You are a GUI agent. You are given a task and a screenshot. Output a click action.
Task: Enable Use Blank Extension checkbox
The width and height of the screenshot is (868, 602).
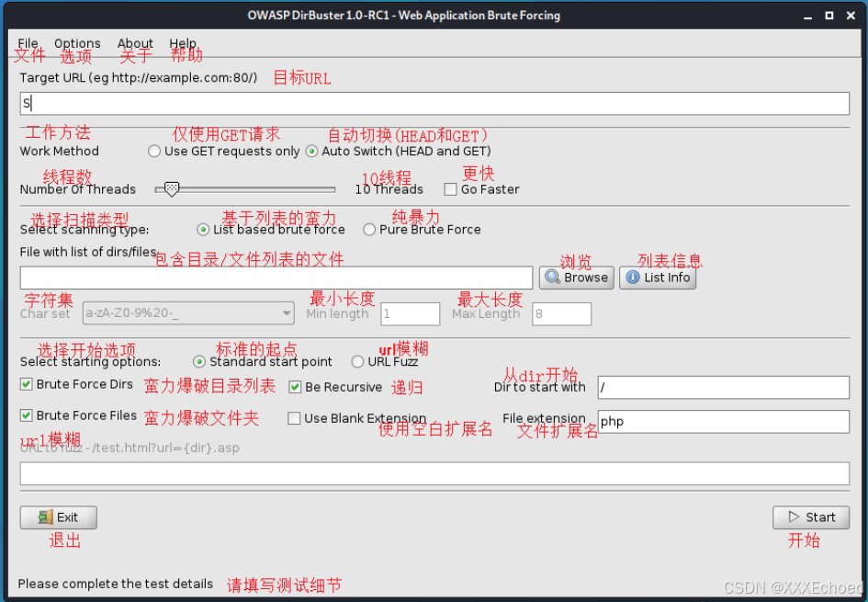(x=294, y=418)
